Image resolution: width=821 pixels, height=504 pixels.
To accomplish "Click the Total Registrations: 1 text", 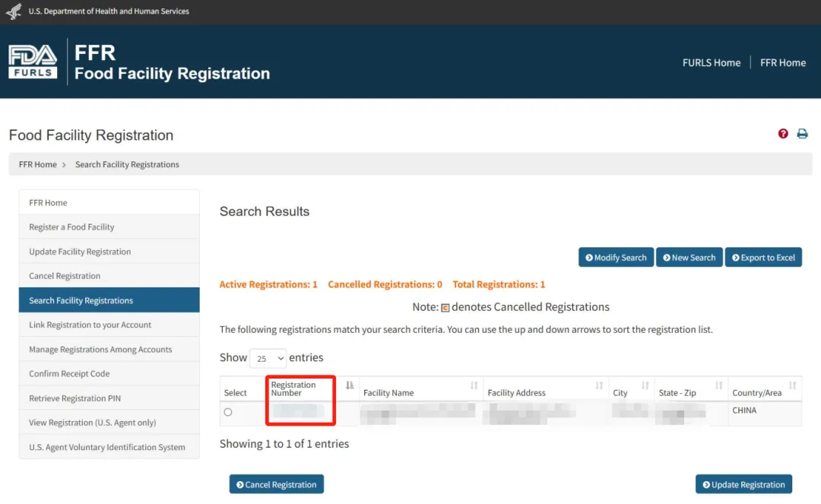I will pyautogui.click(x=499, y=284).
